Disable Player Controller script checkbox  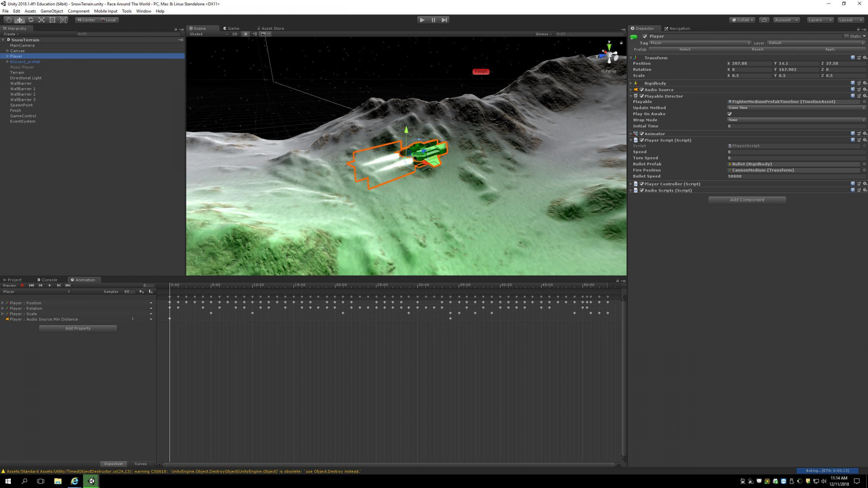tap(642, 184)
